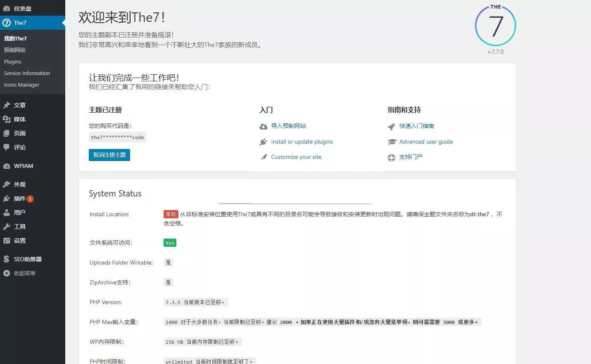Image resolution: width=591 pixels, height=364 pixels.
Task: Click the comment bubble icon beside 评论
Action: tap(7, 147)
